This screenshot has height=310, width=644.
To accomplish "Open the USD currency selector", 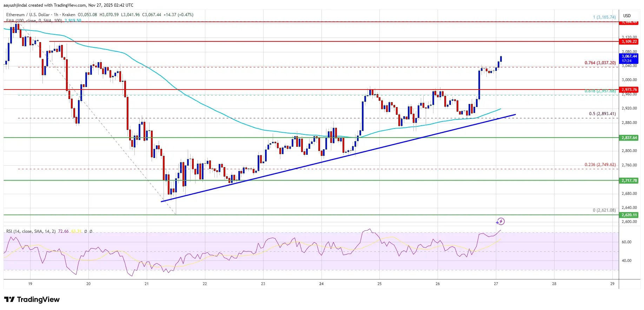I will coord(627,16).
